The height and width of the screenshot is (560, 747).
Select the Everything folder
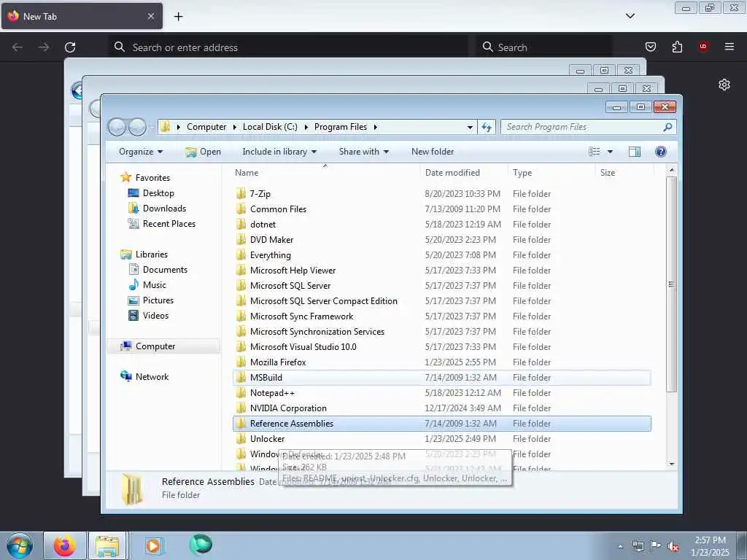point(270,254)
